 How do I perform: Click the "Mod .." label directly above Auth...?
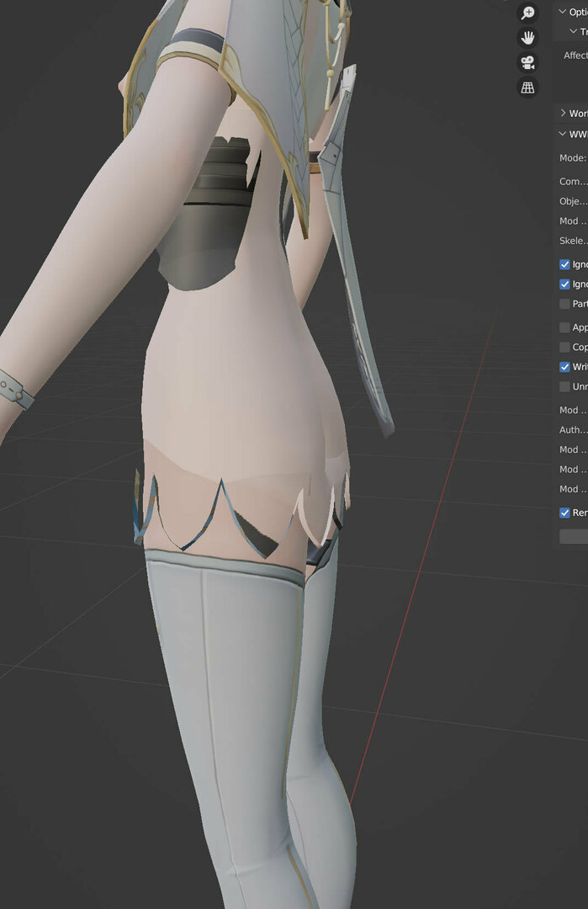click(x=573, y=410)
